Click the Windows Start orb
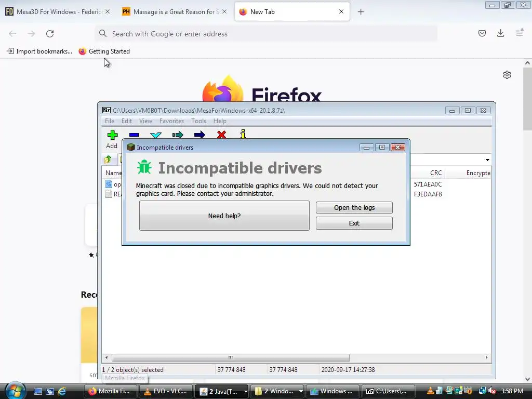The image size is (532, 399). point(15,391)
